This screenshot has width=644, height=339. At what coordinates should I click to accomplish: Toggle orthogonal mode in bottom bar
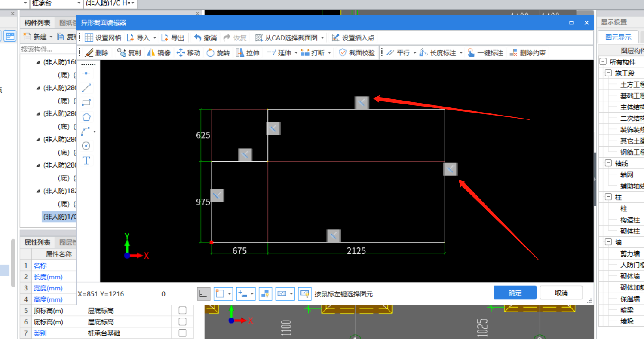(x=204, y=294)
